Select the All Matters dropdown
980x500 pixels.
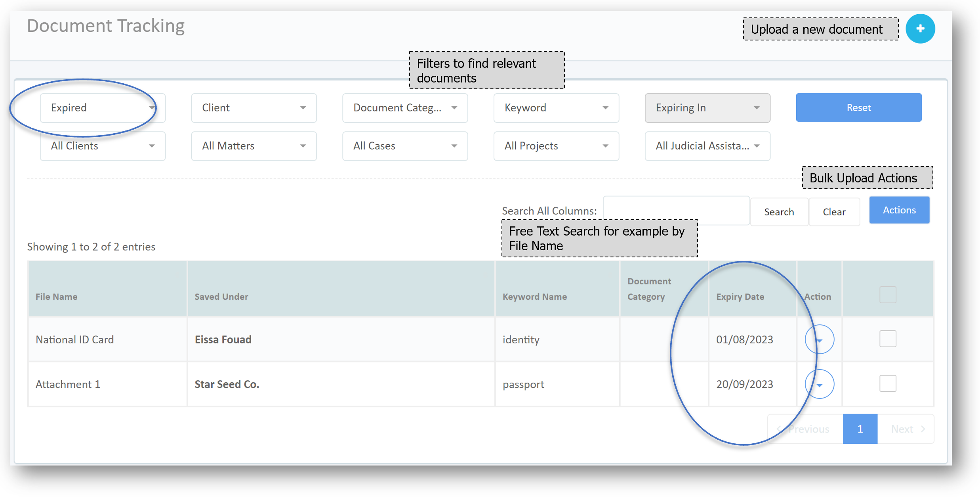(x=254, y=146)
